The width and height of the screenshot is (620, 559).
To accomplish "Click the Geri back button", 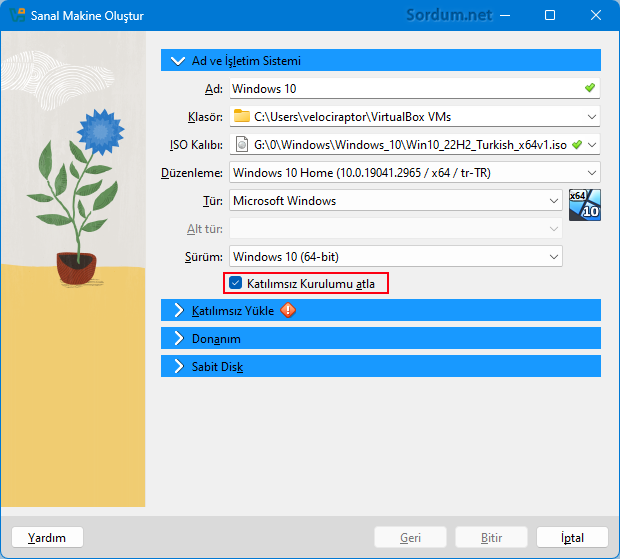I will [410, 537].
